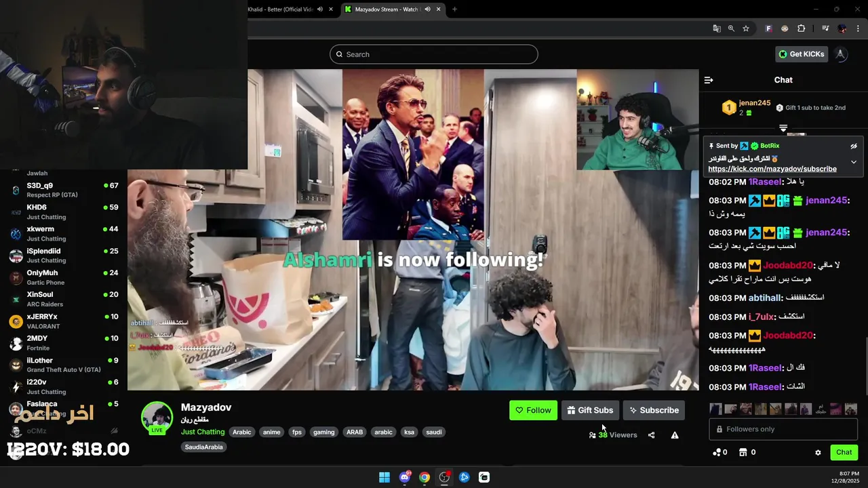Viewport: 868px width, 488px height.
Task: Open Discord from the taskbar
Action: [405, 477]
